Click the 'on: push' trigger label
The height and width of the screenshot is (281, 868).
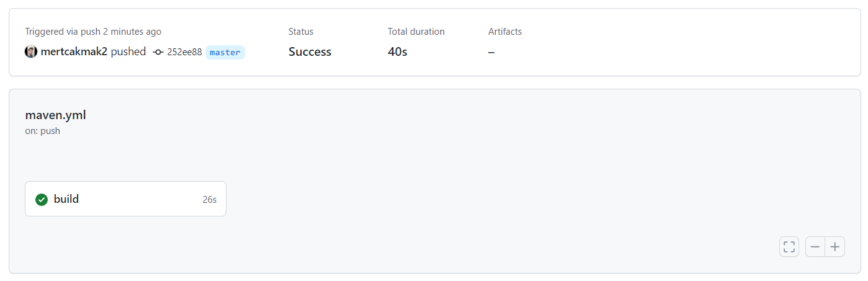pos(42,131)
